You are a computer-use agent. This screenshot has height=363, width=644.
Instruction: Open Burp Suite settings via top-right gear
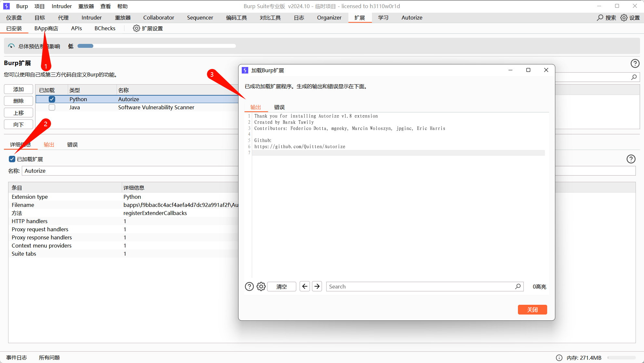point(624,18)
